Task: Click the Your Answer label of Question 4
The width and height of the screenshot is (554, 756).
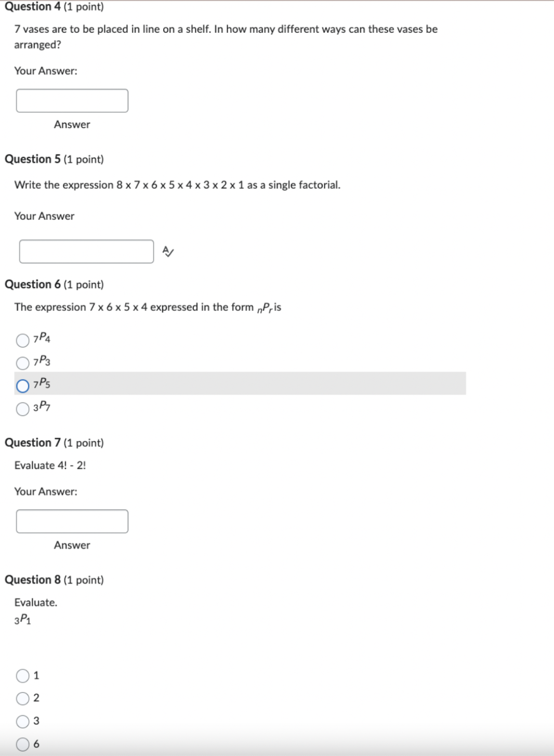Action: (46, 71)
